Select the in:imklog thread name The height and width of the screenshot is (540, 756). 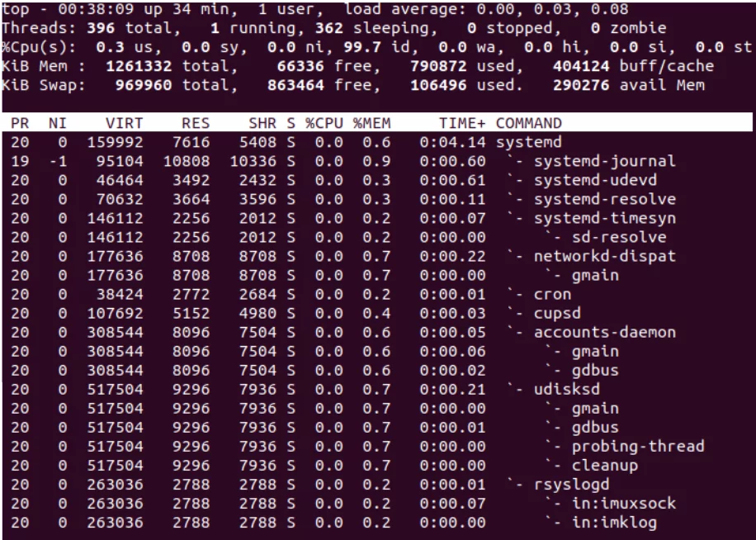[x=614, y=523]
